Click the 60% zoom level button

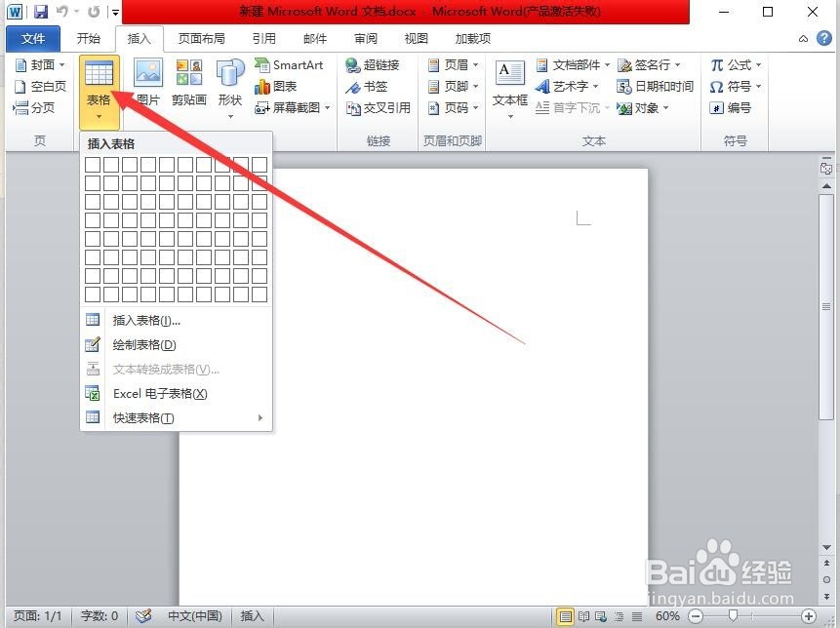667,616
